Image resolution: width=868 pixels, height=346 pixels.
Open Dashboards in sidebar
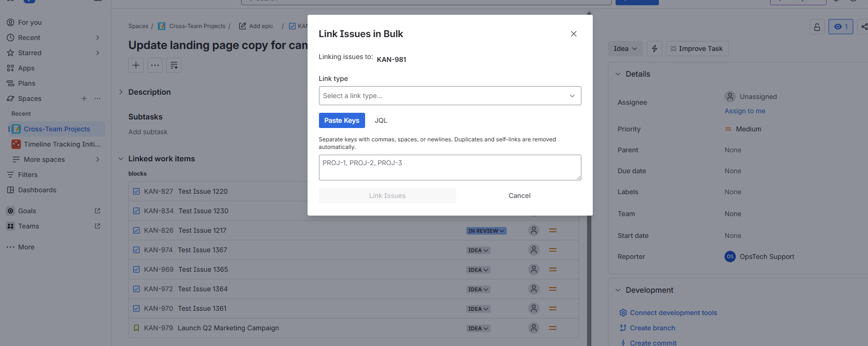pyautogui.click(x=37, y=190)
